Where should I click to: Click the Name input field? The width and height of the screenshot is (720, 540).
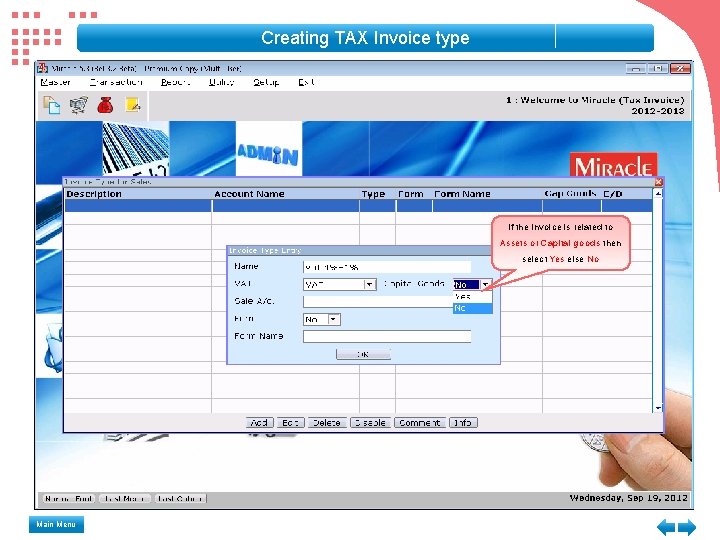[x=387, y=267]
